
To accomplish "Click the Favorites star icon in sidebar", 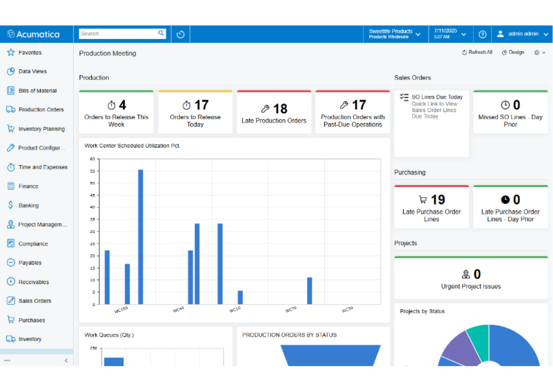I will (x=11, y=52).
